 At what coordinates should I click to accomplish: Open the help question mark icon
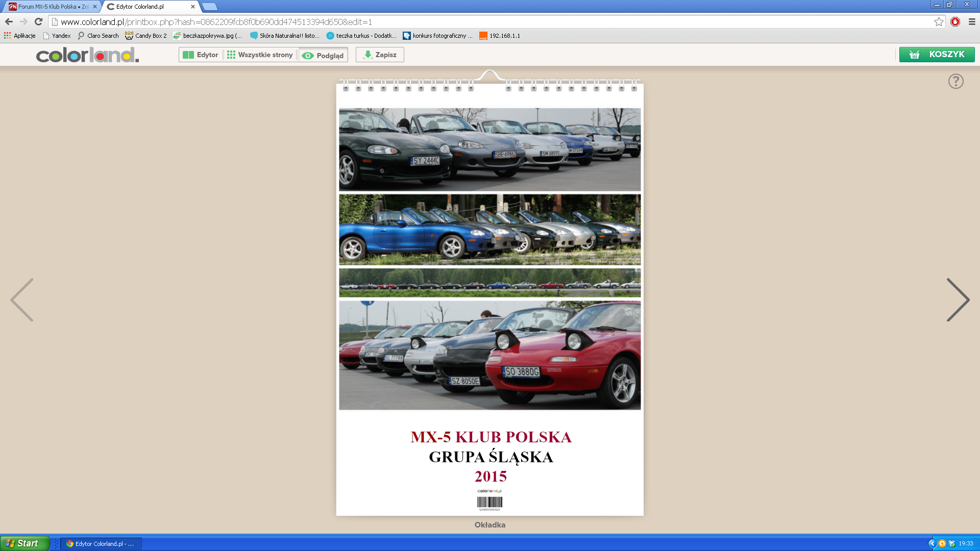coord(955,81)
